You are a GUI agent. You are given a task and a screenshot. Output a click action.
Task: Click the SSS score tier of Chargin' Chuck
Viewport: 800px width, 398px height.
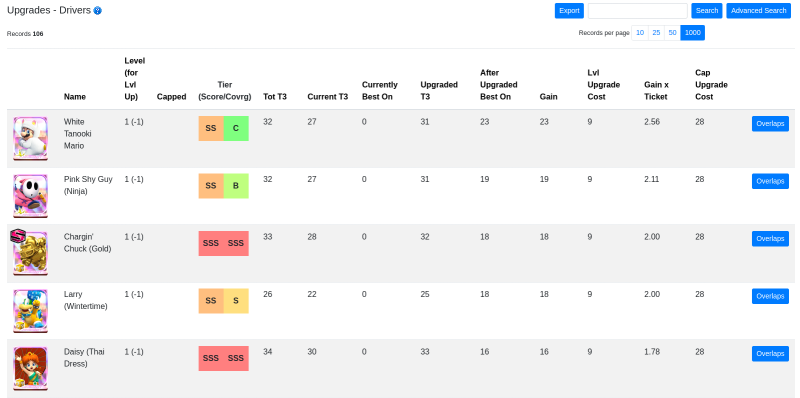[211, 243]
